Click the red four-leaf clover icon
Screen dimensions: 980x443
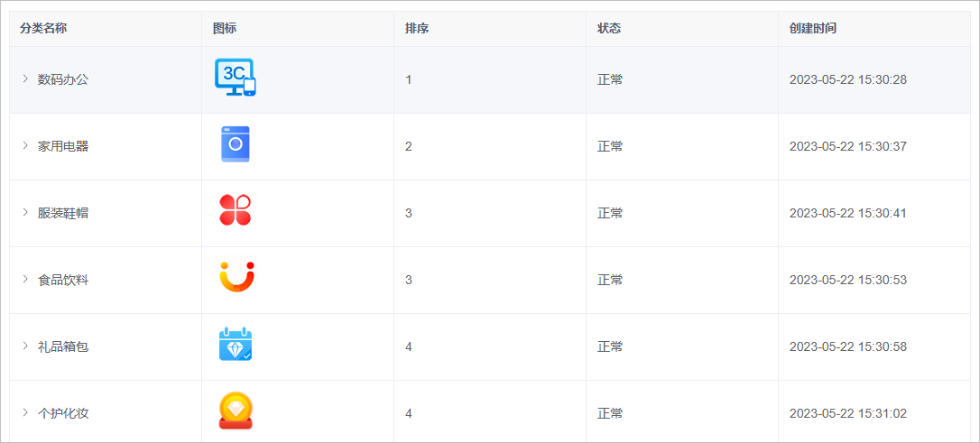click(x=235, y=210)
